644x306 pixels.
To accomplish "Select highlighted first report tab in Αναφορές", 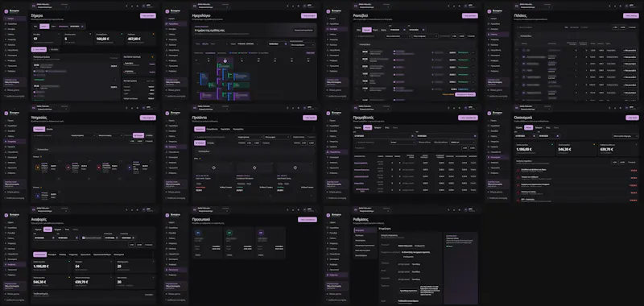I will tap(39, 254).
